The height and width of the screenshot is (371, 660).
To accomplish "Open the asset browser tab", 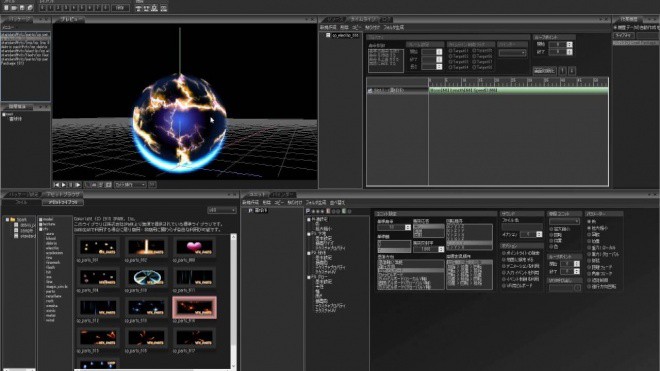I will (63, 195).
